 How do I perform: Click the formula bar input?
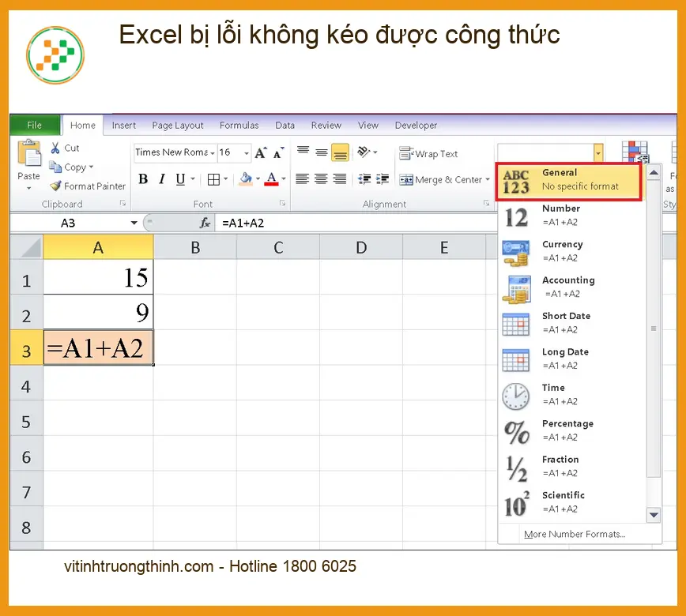tap(356, 223)
